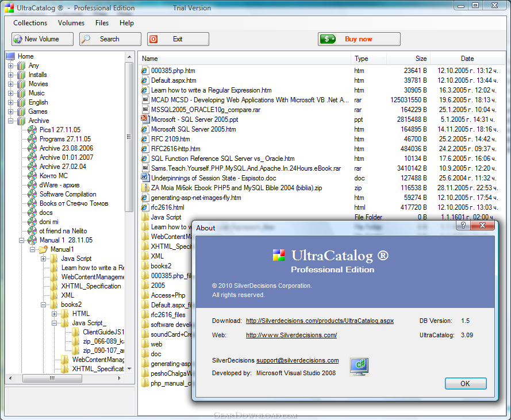The image size is (511, 420).
Task: Click the dollar icon on Buy now
Action: coord(328,39)
